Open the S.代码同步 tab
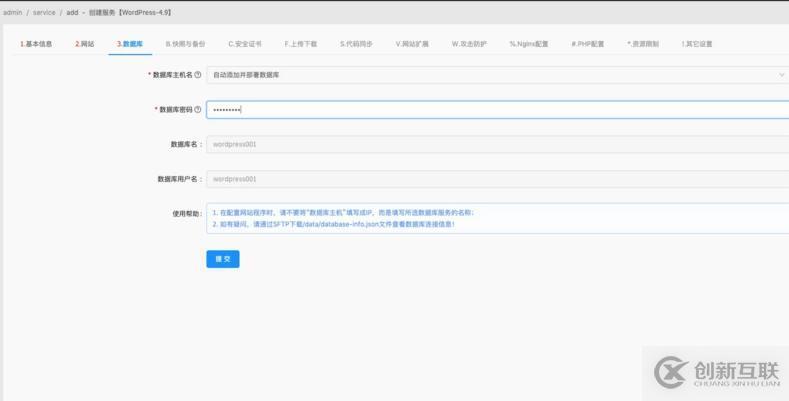The height and width of the screenshot is (401, 789). (356, 44)
